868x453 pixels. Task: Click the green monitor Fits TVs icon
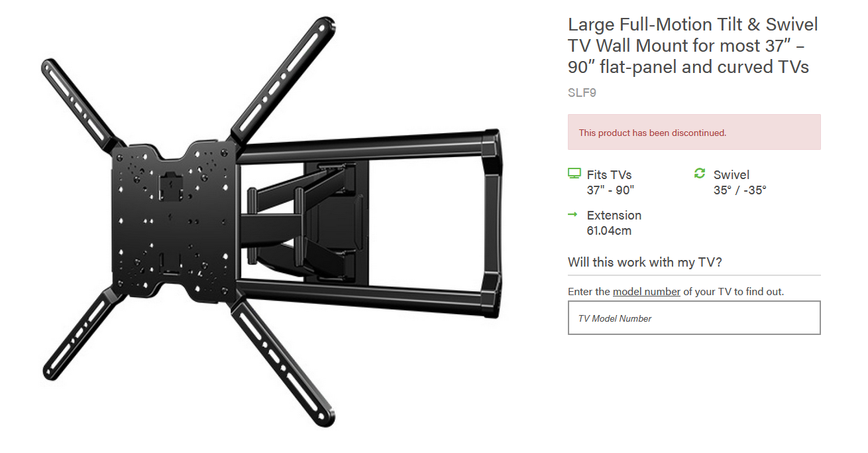coord(574,174)
